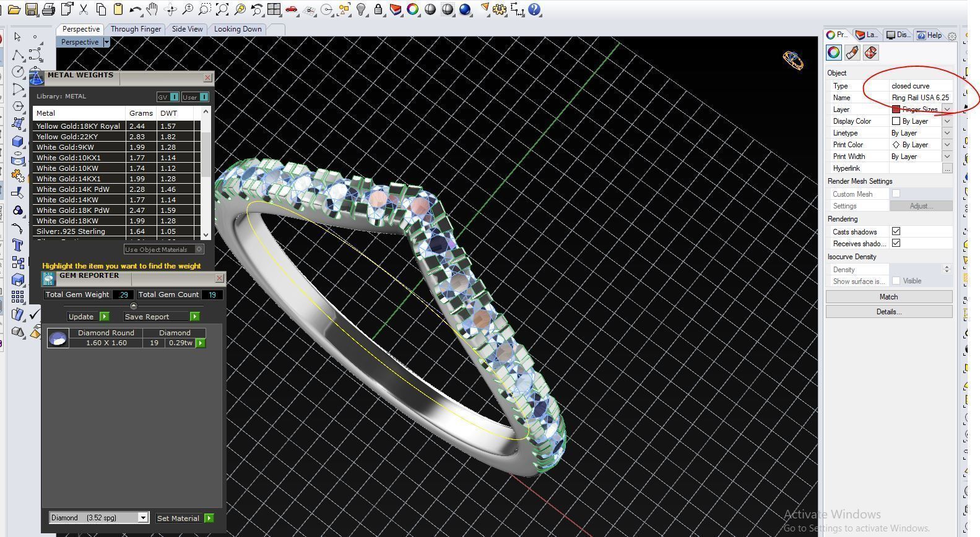Adjust the isocurve Density stepper

coord(946,269)
